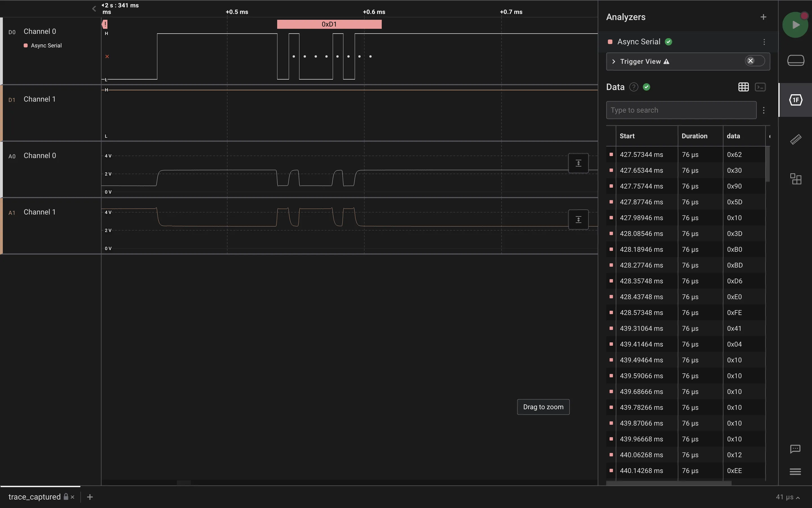
Task: Open the Device Settings sidebar panel
Action: coord(796,60)
